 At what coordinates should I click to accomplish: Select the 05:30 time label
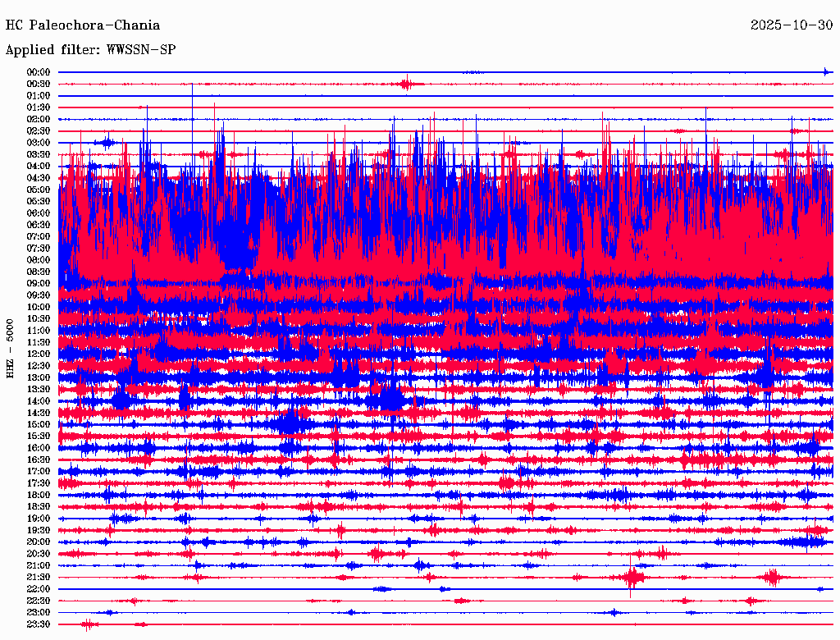point(39,202)
